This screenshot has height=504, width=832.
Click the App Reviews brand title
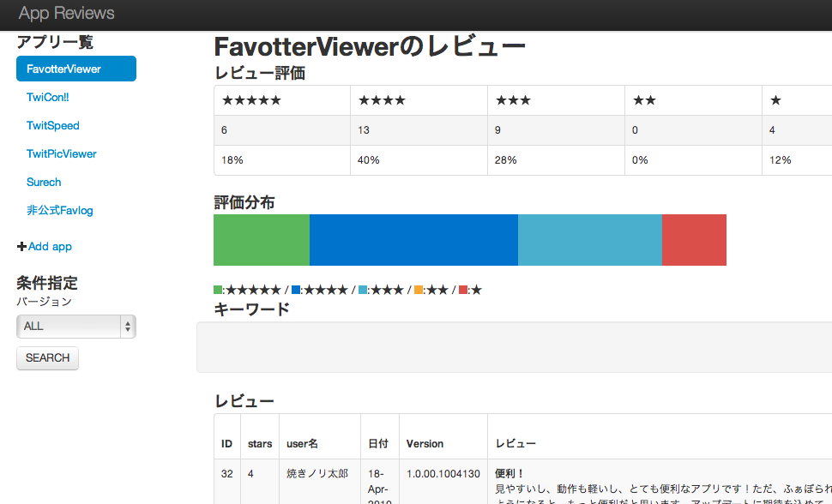pyautogui.click(x=66, y=13)
